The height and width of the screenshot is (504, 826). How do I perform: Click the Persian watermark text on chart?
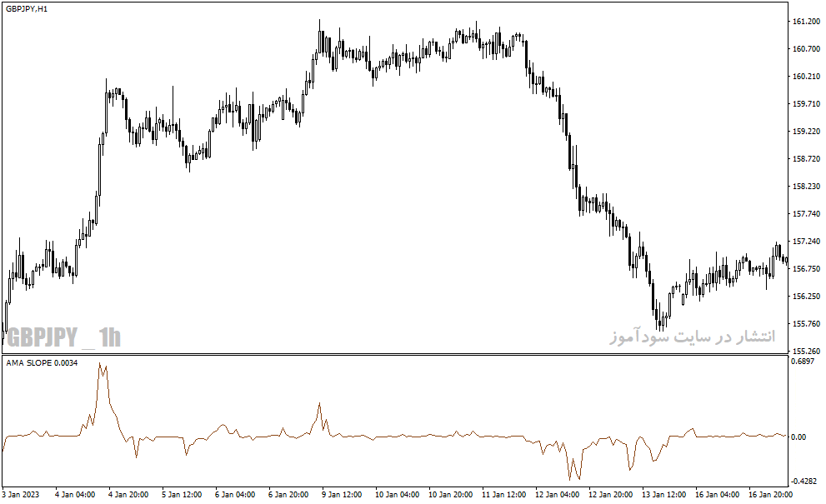pyautogui.click(x=693, y=336)
